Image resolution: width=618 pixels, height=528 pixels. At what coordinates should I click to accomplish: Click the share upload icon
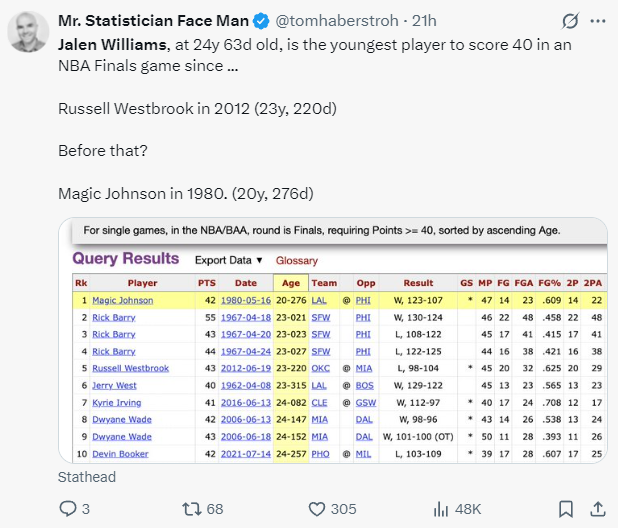pos(598,509)
